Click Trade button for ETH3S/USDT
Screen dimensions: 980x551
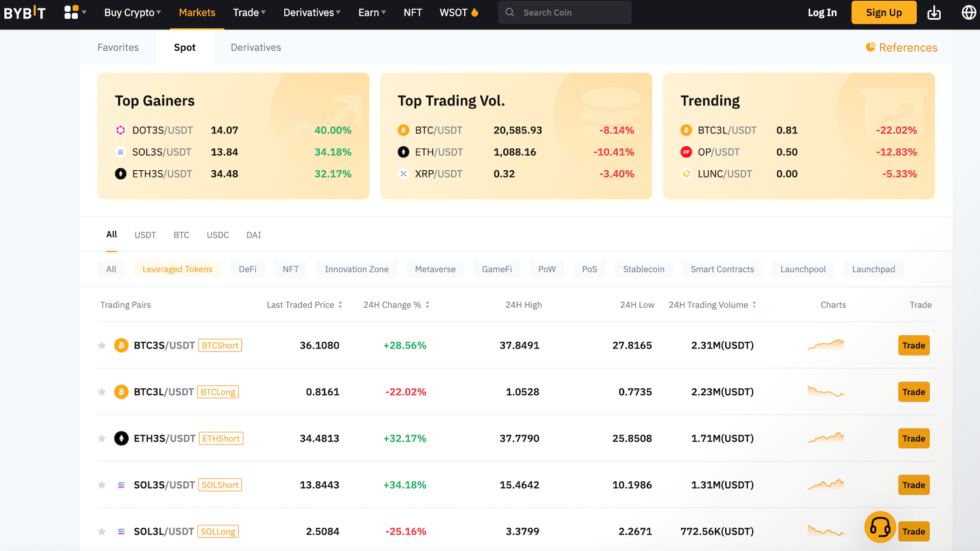coord(914,438)
